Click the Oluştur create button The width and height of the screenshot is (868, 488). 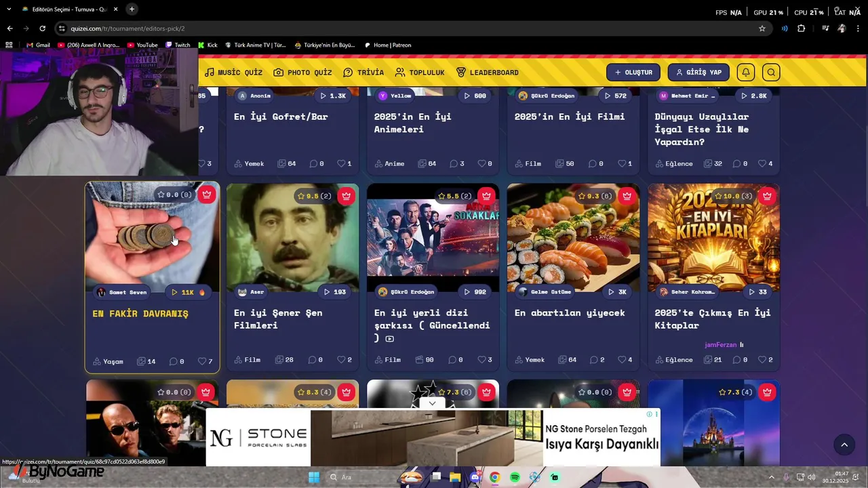633,73
